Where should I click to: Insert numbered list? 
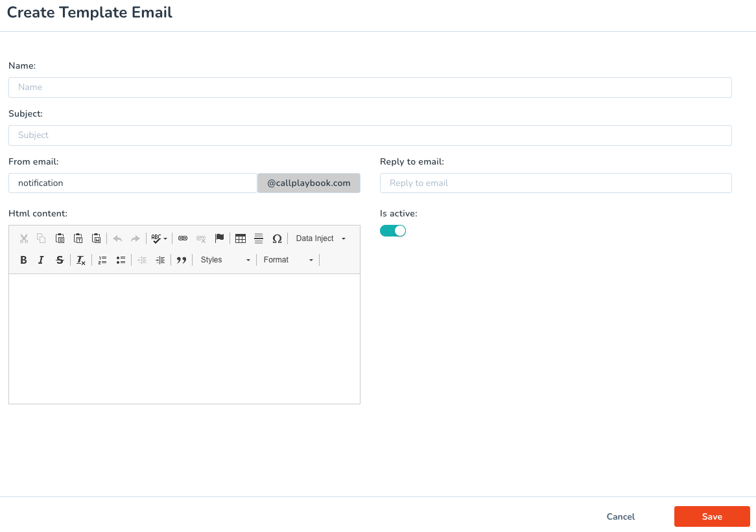coord(102,260)
